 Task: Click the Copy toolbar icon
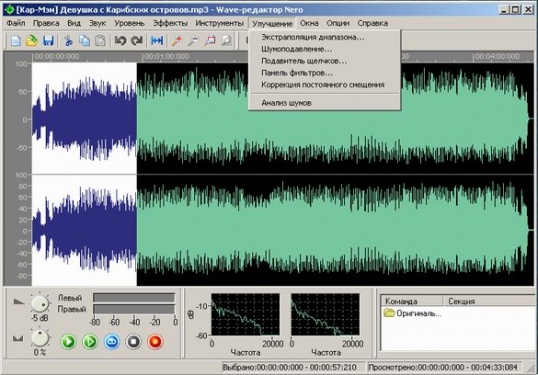point(84,41)
